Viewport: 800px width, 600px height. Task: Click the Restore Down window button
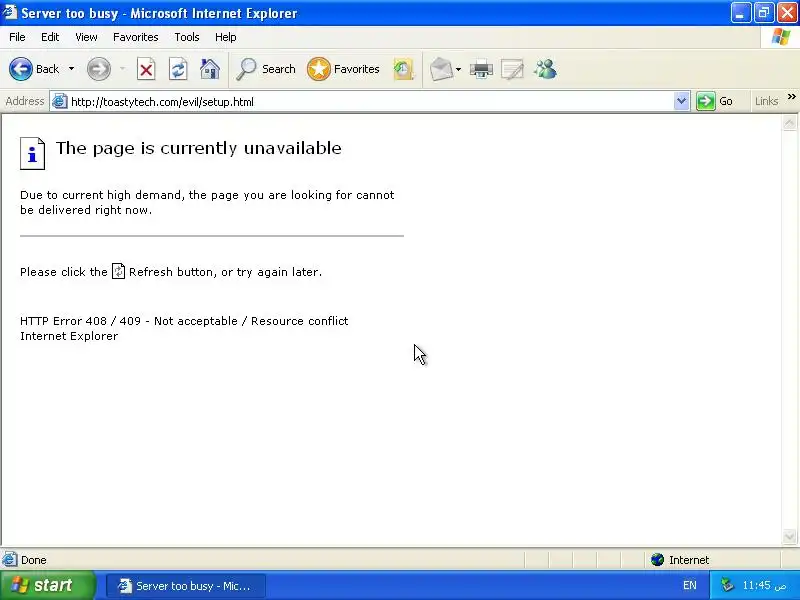(x=764, y=13)
